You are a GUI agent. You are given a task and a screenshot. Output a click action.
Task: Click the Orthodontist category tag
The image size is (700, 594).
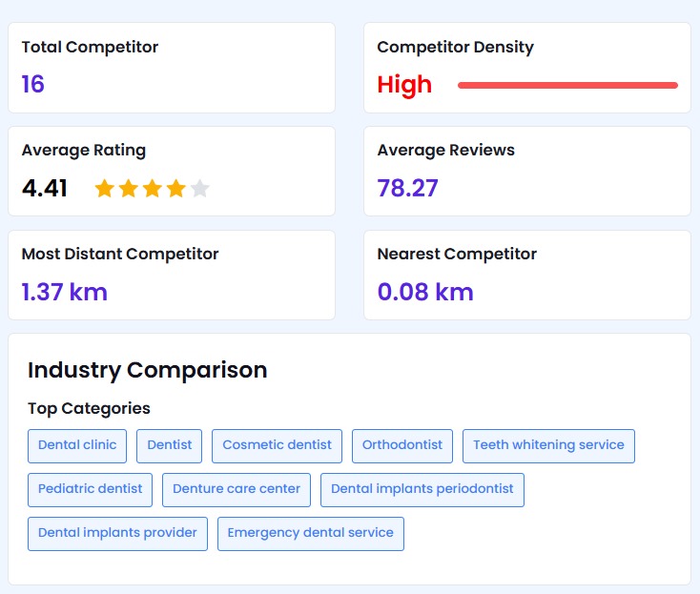[402, 445]
